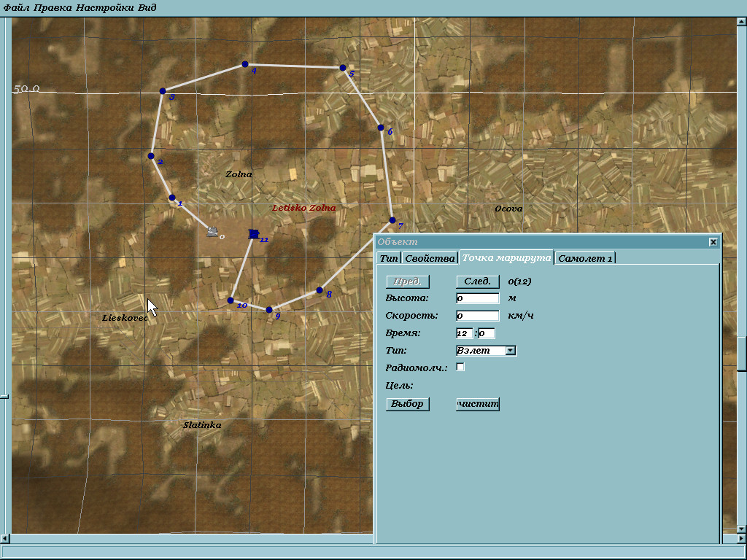This screenshot has width=747, height=560.
Task: Switch to the Свойства tab
Action: 430,258
